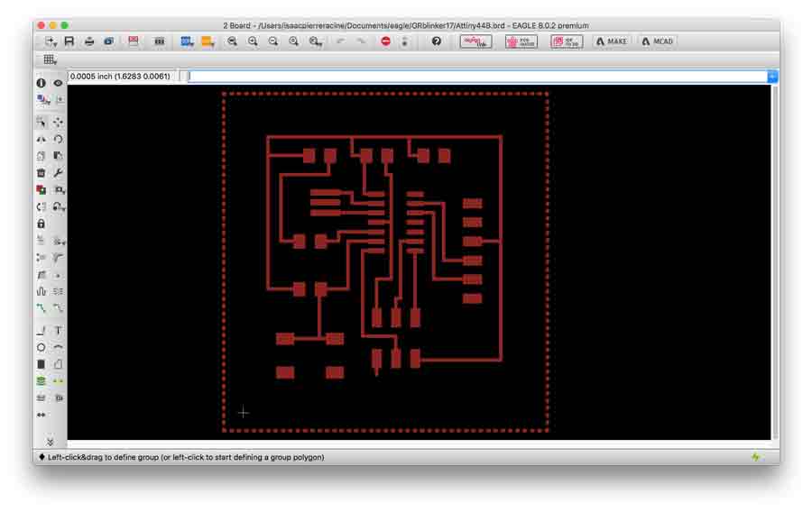Open Help with the question mark icon
812x512 pixels.
[x=437, y=41]
